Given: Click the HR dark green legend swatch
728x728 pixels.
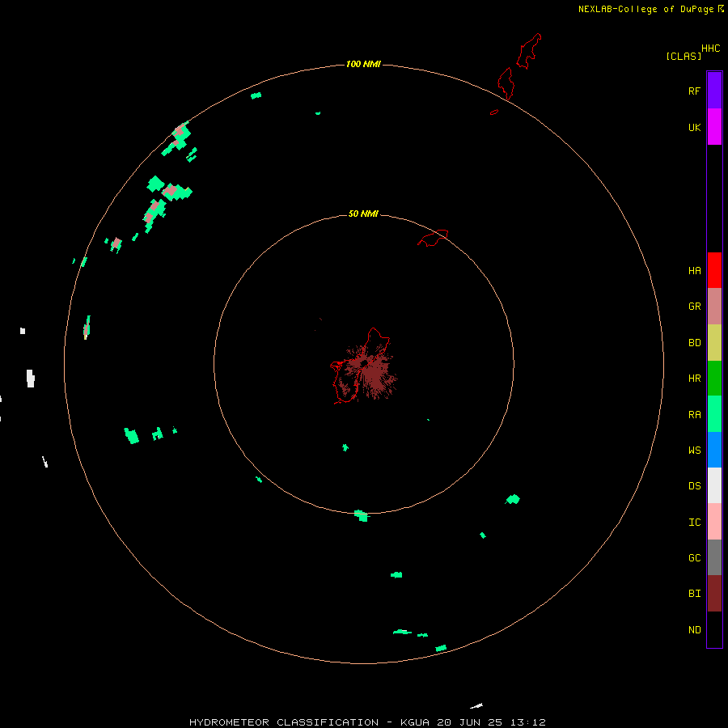Looking at the screenshot, I should 714,379.
